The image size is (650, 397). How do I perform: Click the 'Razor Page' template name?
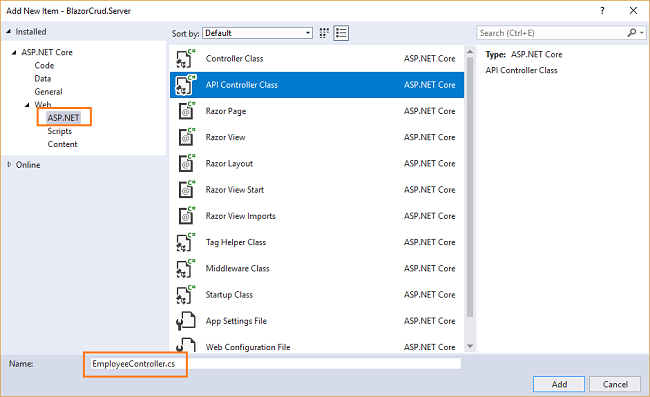point(226,111)
